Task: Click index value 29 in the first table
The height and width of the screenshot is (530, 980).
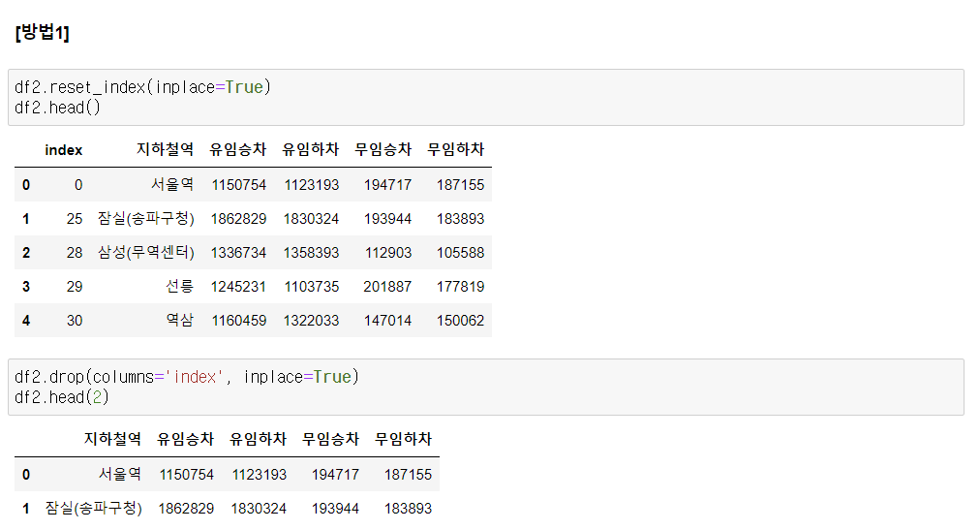Action: tap(75, 286)
